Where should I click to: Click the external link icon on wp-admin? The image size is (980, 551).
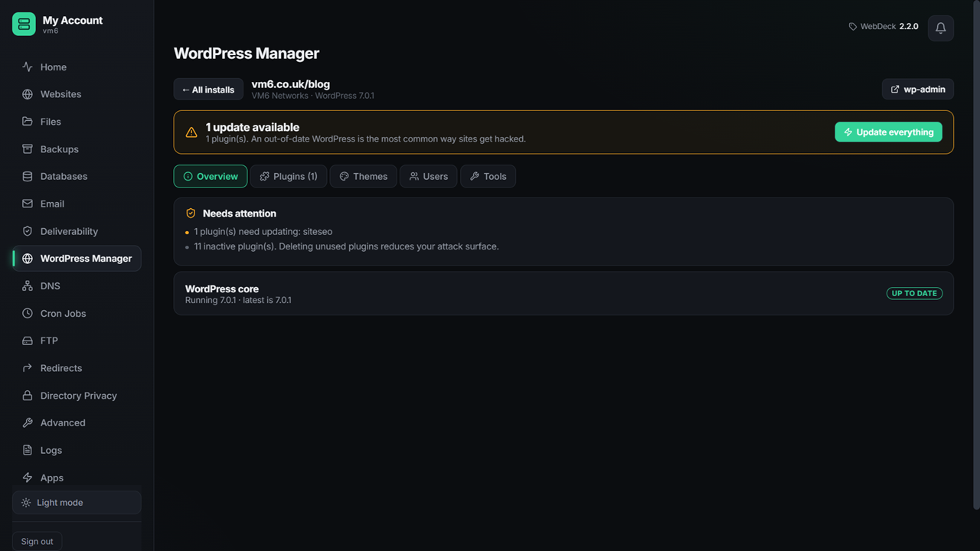[895, 90]
